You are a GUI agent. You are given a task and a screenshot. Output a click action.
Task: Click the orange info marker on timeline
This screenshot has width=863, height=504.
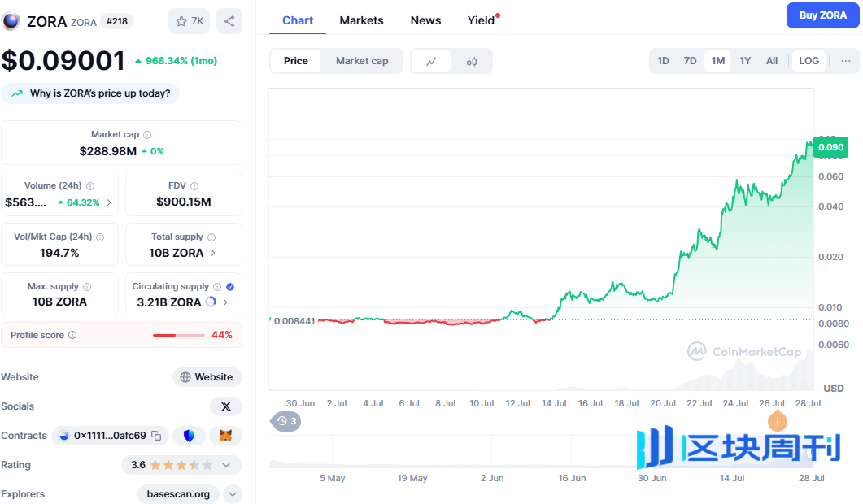pos(777,422)
